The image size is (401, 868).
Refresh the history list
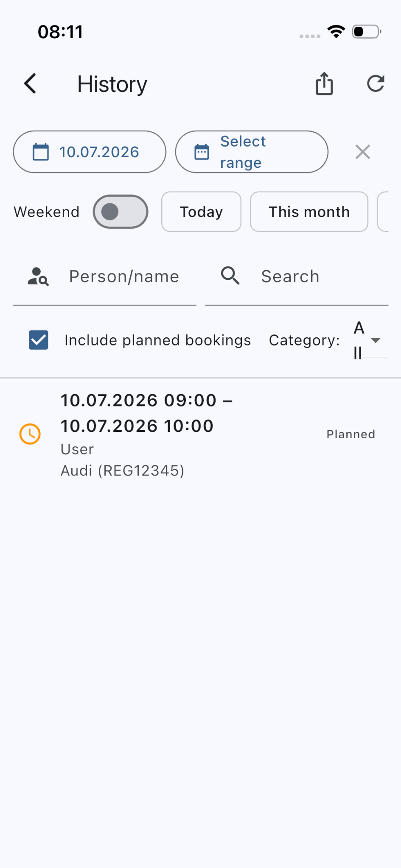(376, 83)
